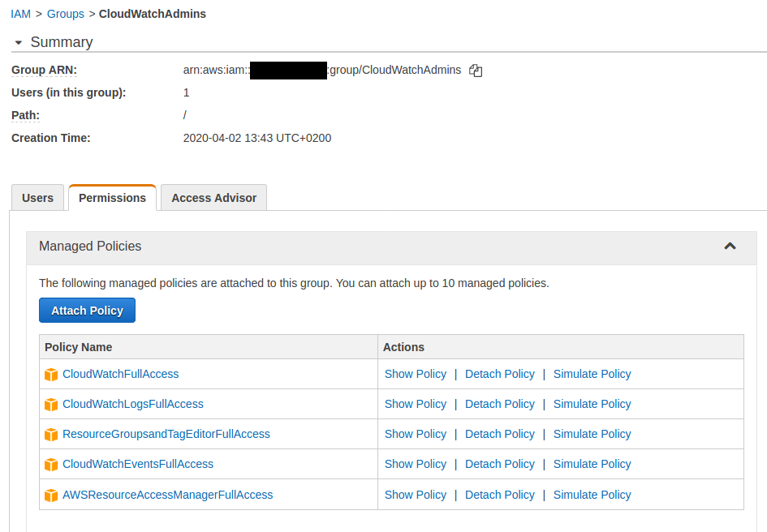The image size is (767, 532).
Task: Click the Group ARN label
Action: [x=44, y=70]
